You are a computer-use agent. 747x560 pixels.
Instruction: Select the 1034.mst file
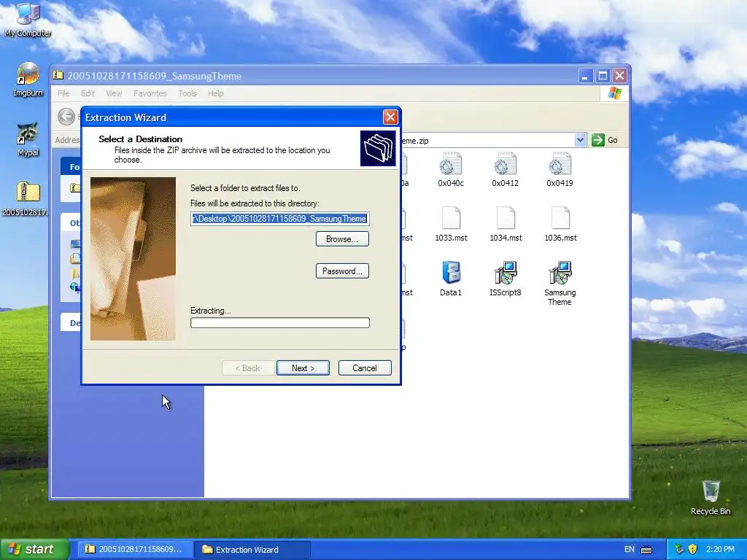[x=506, y=225]
